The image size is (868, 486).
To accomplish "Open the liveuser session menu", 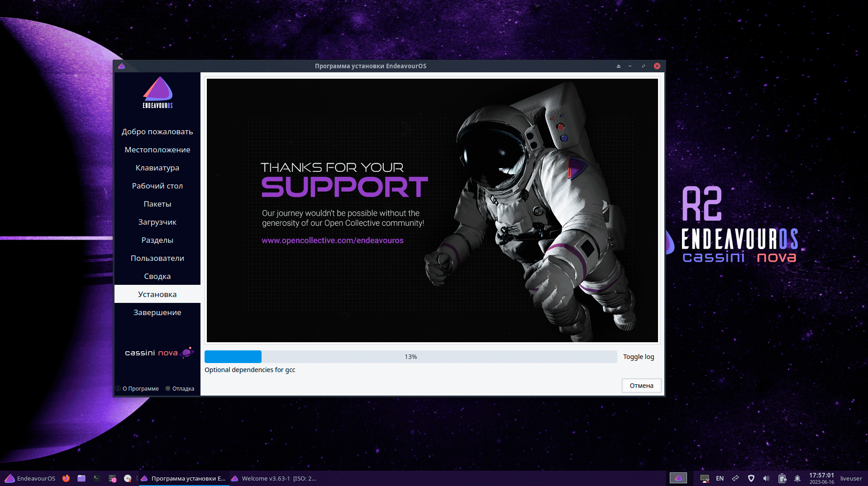I will click(851, 478).
